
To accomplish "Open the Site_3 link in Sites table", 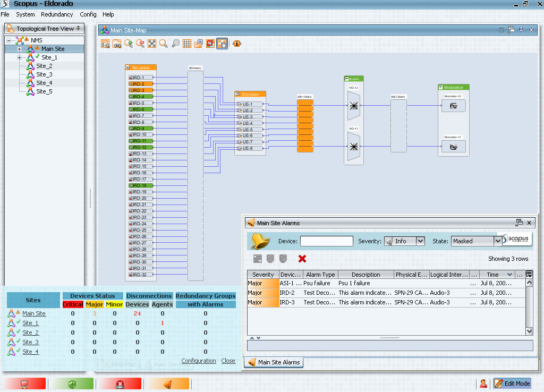I will point(30,342).
